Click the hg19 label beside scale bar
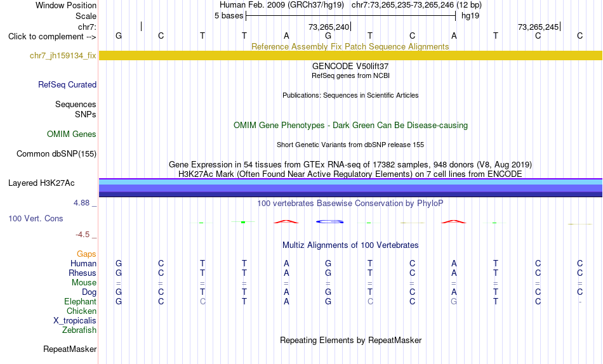The height and width of the screenshot is (364, 603). pyautogui.click(x=470, y=16)
